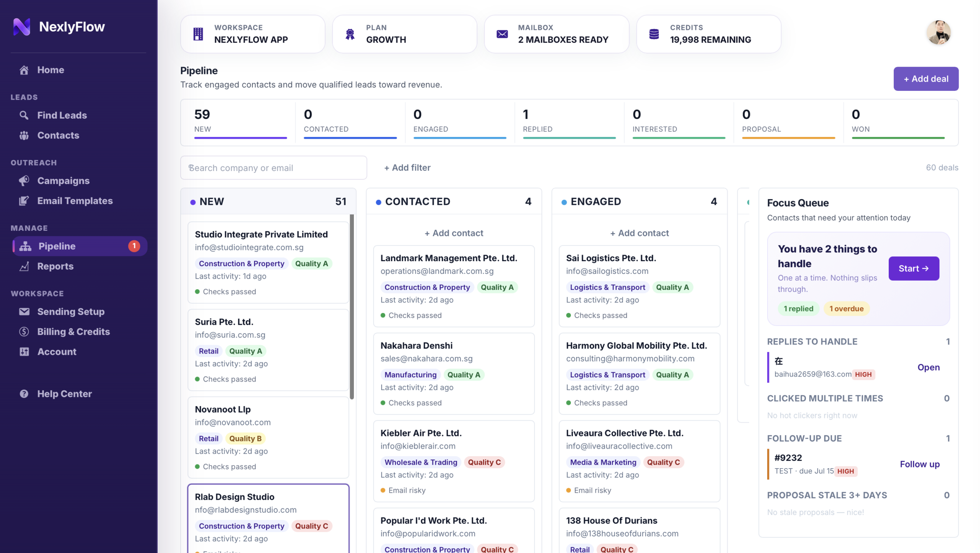Click the Workspace building icon
This screenshot has width=980, height=553.
click(x=198, y=34)
